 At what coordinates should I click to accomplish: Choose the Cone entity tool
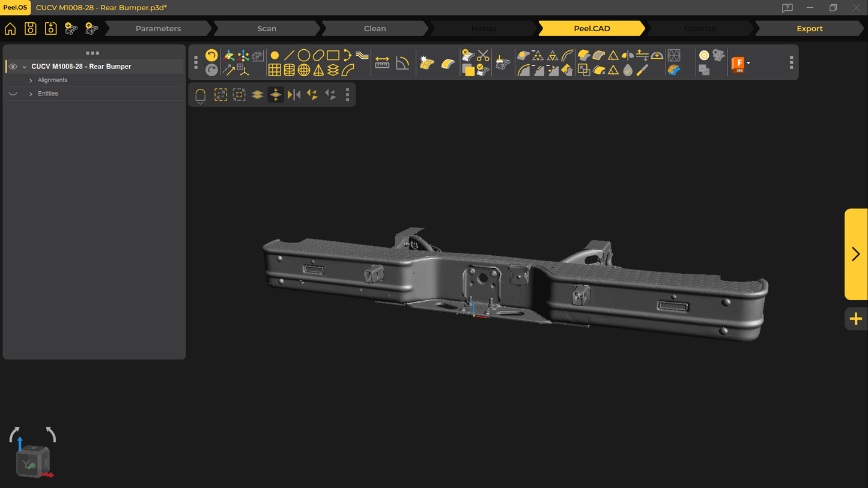tap(318, 70)
